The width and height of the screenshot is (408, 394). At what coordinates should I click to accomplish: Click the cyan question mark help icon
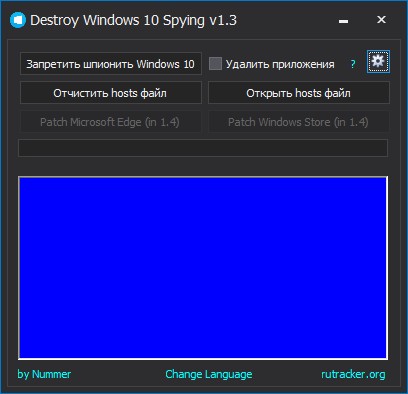353,64
